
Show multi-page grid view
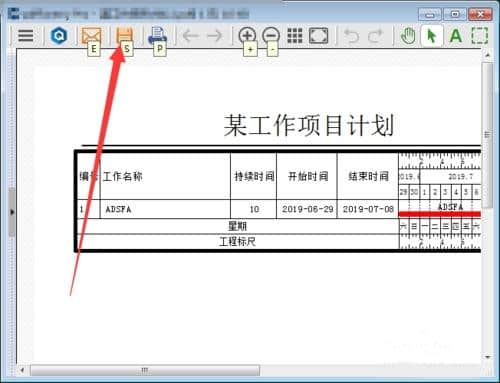295,36
